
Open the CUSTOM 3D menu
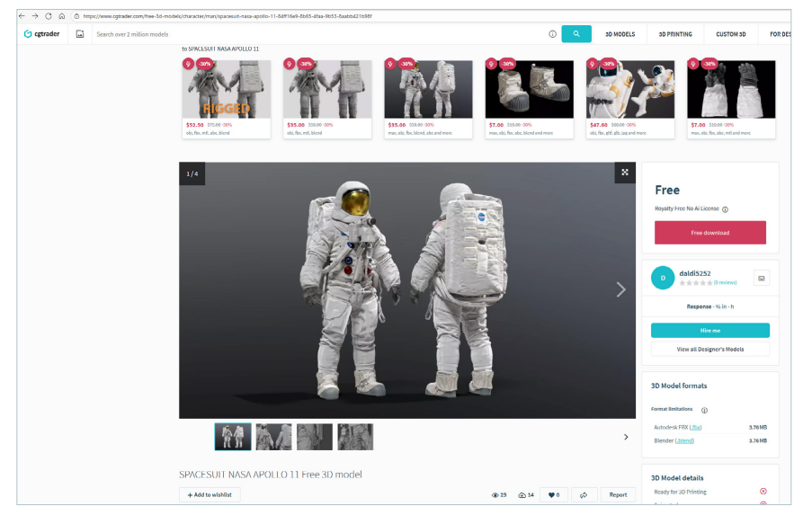[x=730, y=34]
